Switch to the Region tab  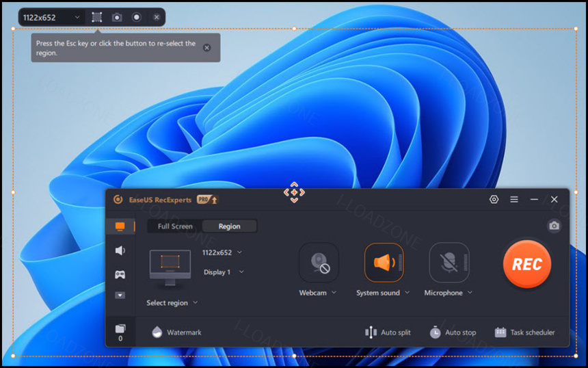click(230, 226)
